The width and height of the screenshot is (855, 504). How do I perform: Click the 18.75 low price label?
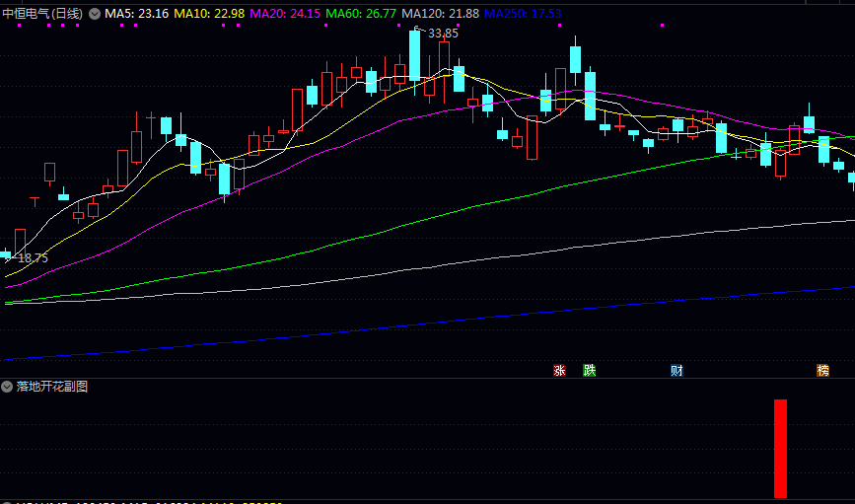click(34, 257)
